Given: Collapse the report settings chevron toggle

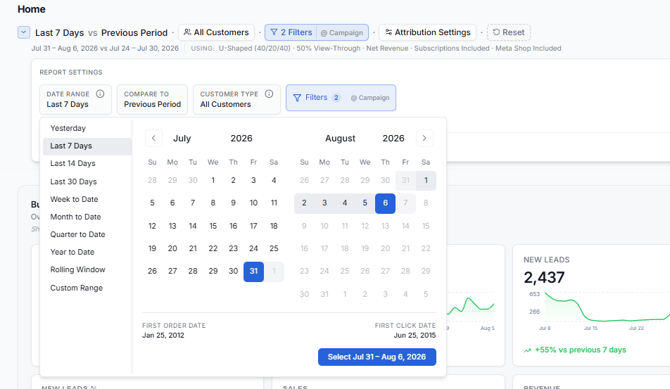Looking at the screenshot, I should tap(24, 32).
